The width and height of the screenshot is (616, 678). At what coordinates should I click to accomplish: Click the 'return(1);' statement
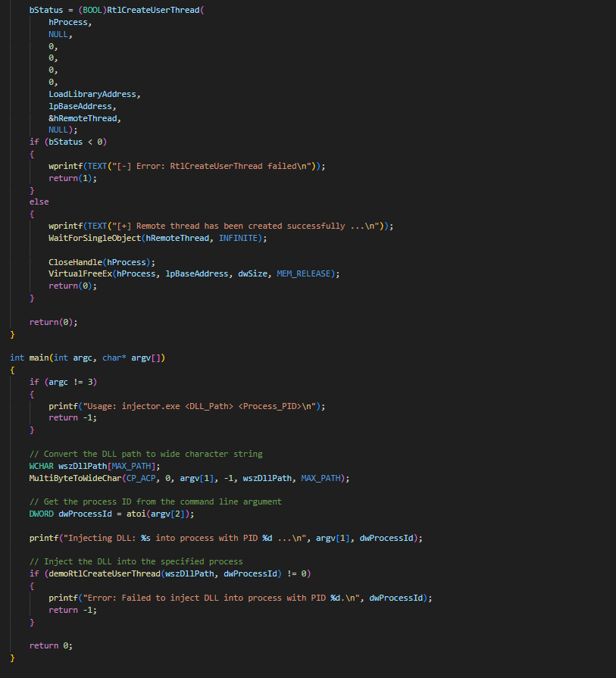73,178
